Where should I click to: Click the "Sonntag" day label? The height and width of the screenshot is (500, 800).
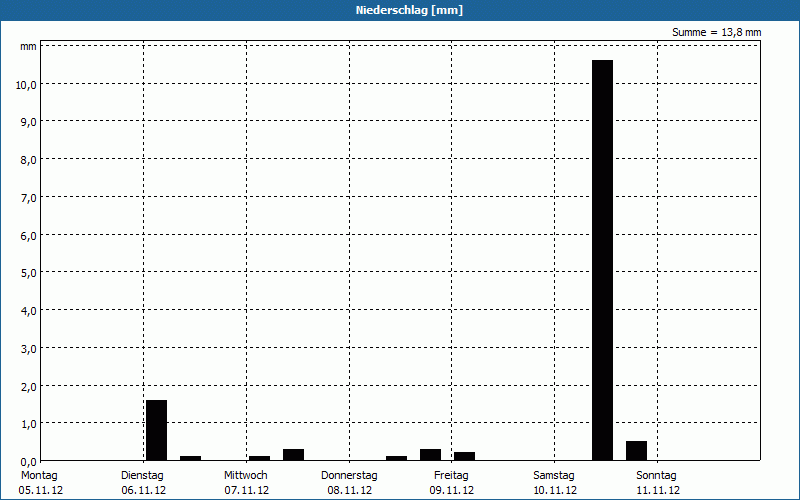coord(656,476)
